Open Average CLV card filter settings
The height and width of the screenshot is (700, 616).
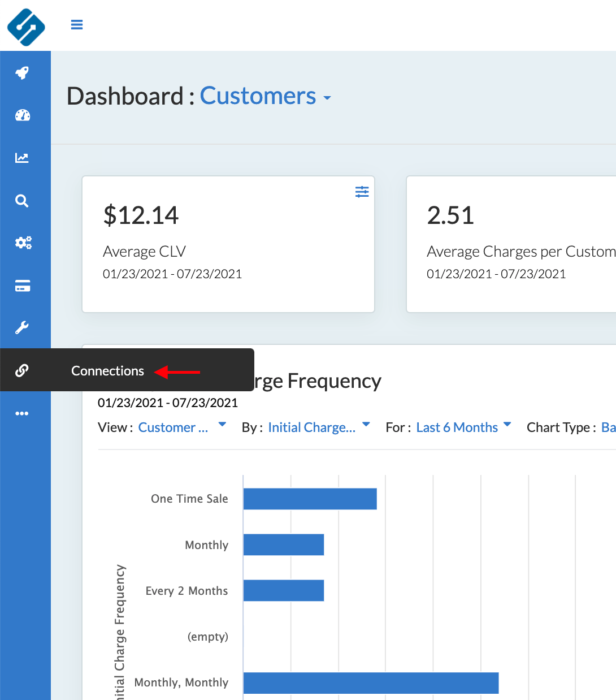click(x=362, y=192)
